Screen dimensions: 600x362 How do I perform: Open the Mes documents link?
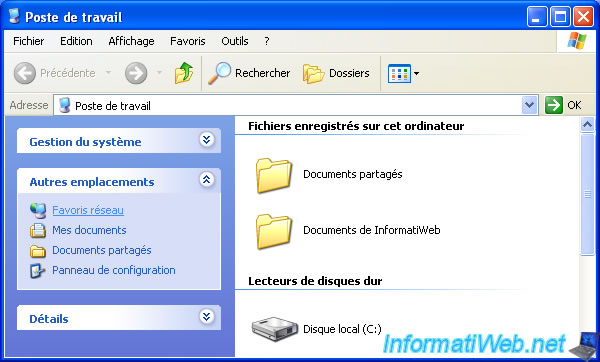89,230
